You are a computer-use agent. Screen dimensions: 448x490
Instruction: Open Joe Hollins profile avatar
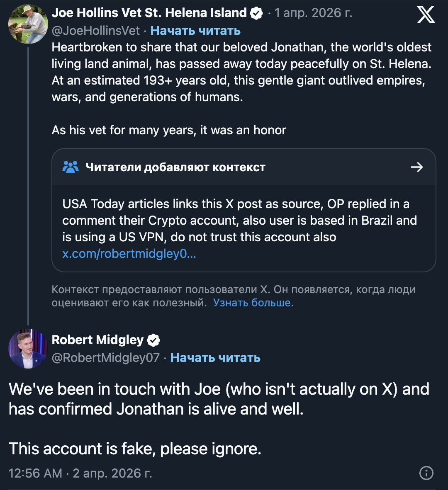point(28,24)
